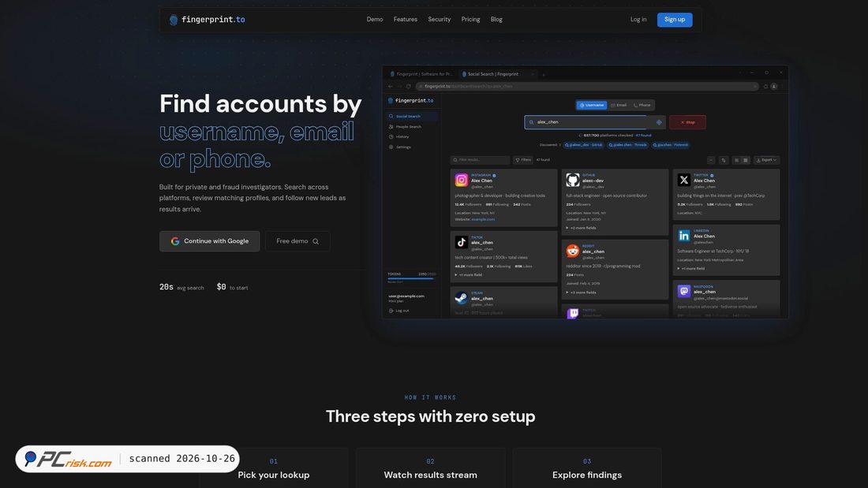Switch results to grid view
The width and height of the screenshot is (868, 488).
(x=746, y=161)
